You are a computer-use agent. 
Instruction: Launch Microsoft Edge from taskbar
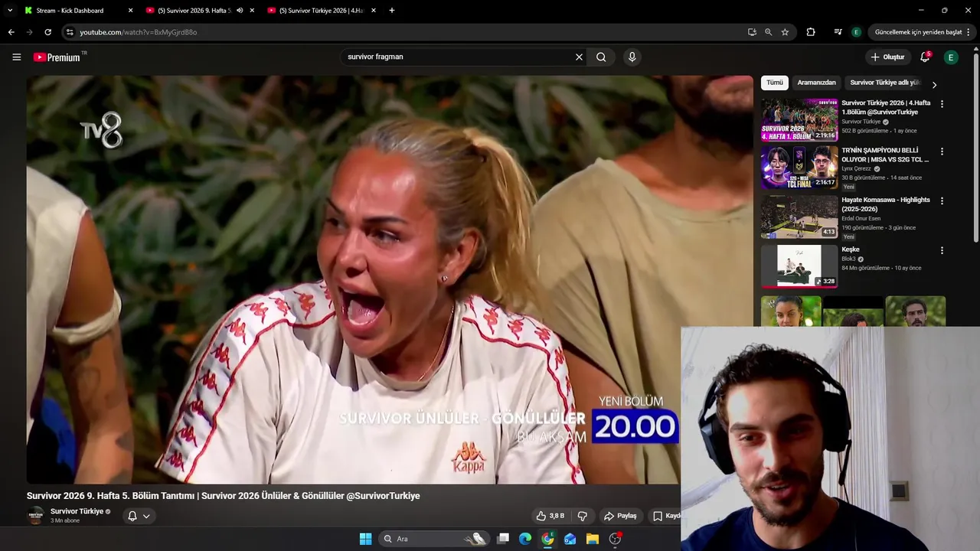525,539
